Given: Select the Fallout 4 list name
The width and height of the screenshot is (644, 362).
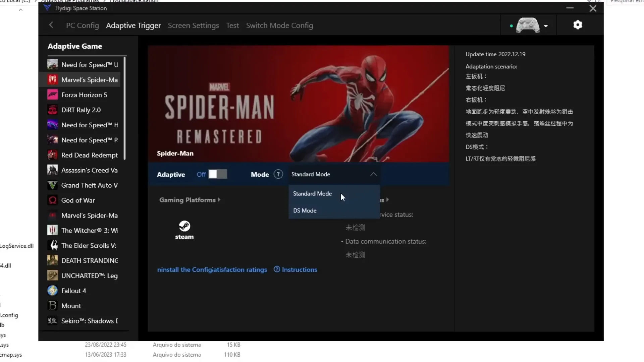Looking at the screenshot, I should click(x=73, y=291).
